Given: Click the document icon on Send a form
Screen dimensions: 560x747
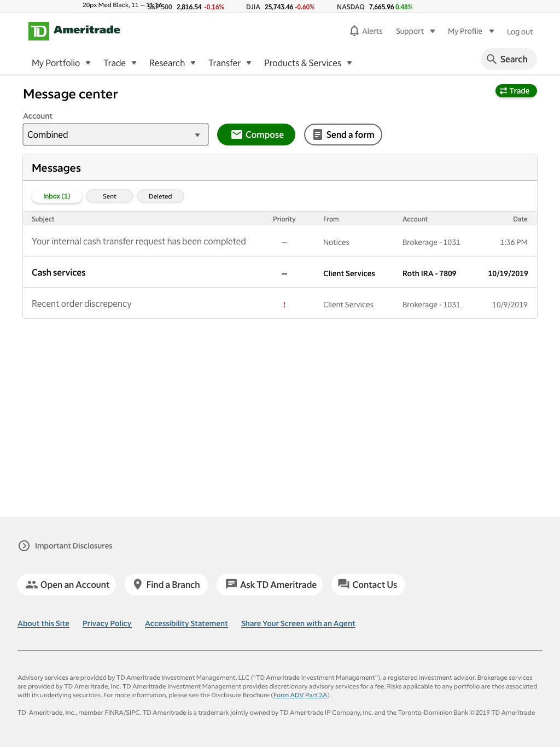Looking at the screenshot, I should 318,135.
